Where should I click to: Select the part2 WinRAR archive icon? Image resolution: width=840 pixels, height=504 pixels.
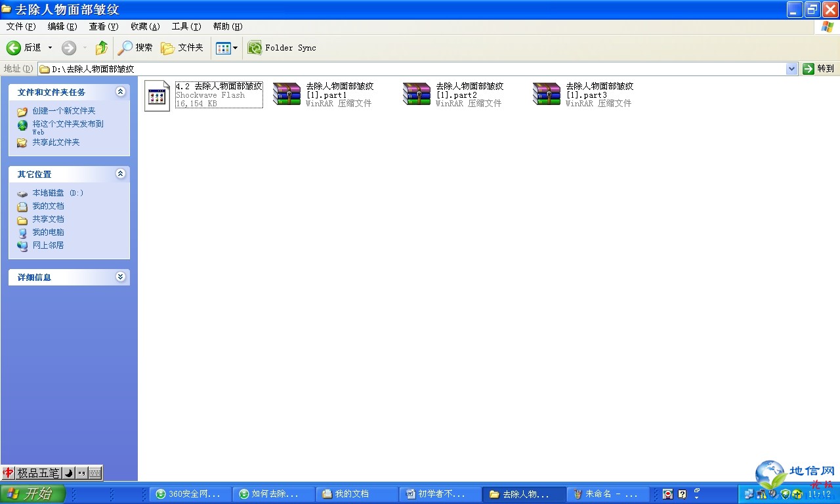(x=417, y=94)
